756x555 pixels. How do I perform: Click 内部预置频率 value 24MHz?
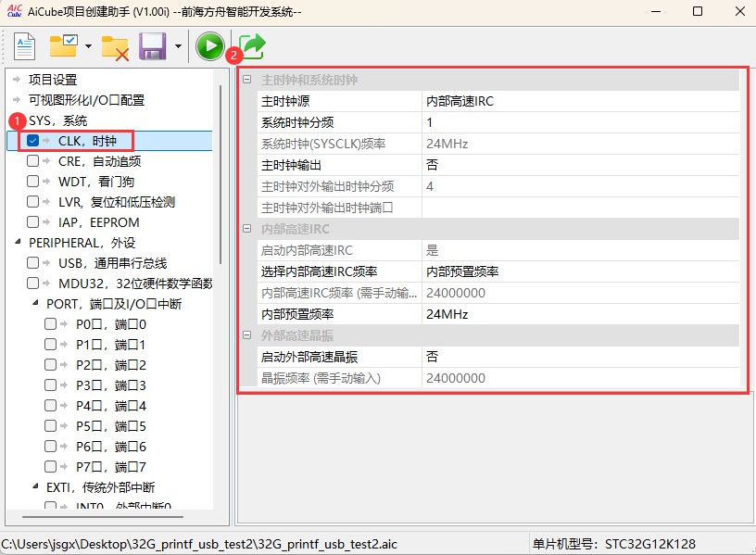coord(580,314)
